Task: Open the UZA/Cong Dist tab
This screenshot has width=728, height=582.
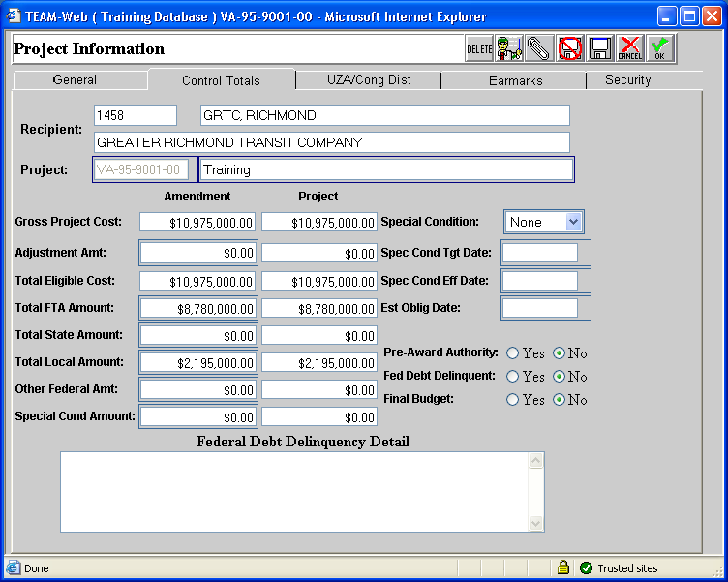Action: pyautogui.click(x=369, y=80)
